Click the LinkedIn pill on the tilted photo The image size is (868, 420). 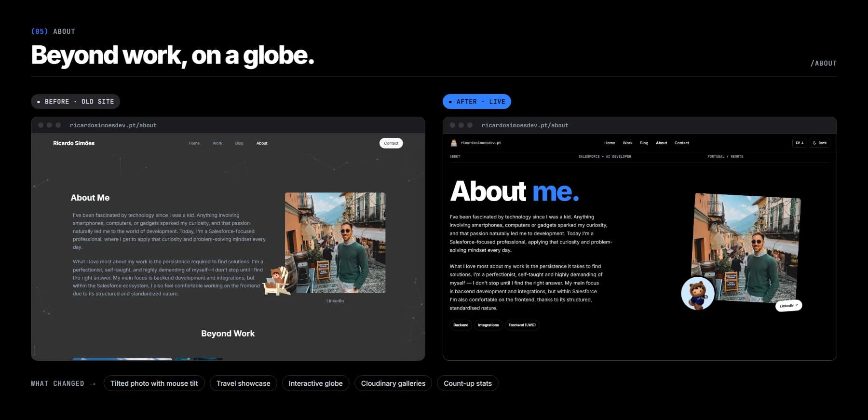click(x=788, y=306)
